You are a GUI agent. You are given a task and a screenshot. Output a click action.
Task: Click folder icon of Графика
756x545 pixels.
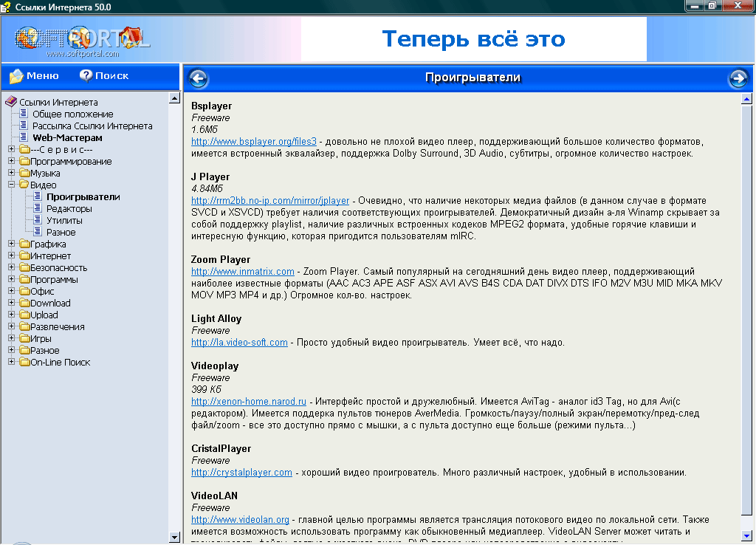[x=24, y=244]
